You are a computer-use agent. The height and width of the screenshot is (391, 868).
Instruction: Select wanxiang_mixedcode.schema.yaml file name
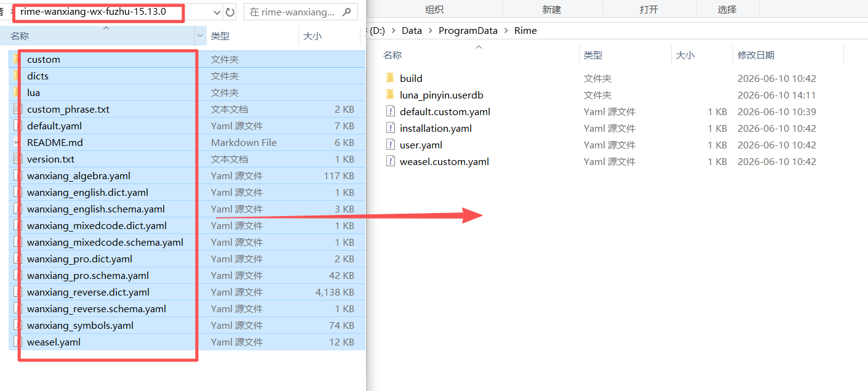point(105,242)
